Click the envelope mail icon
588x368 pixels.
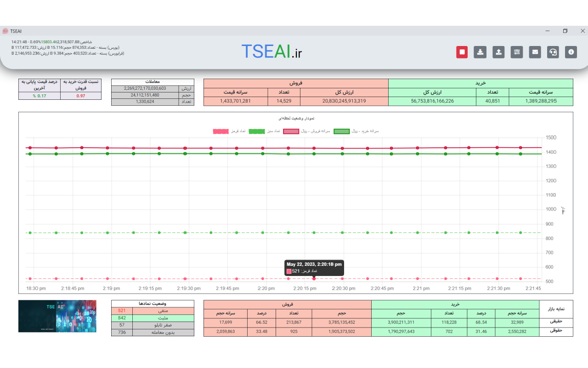535,52
